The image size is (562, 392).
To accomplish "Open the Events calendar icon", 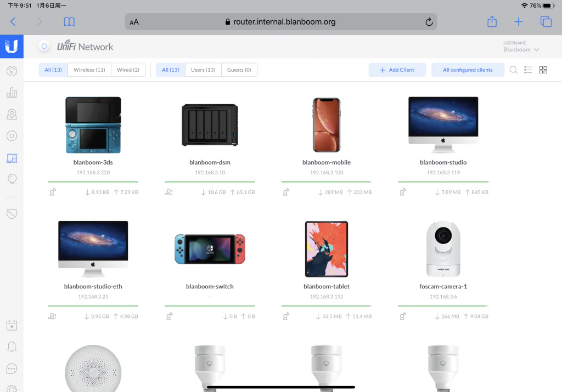I will tap(12, 325).
